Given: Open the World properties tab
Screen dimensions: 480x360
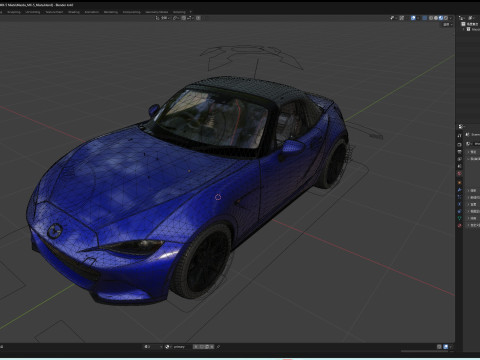Looking at the screenshot, I should point(459,173).
